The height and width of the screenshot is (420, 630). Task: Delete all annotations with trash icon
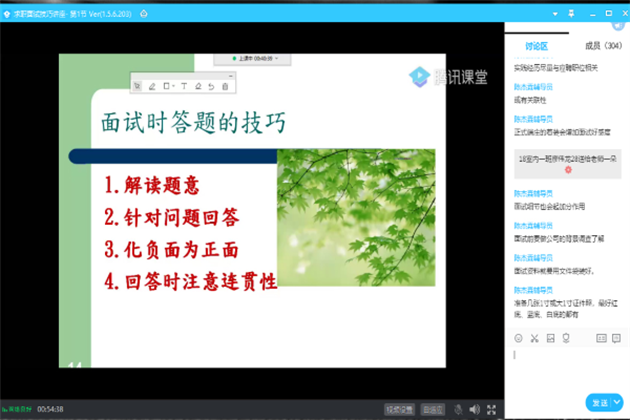[225, 86]
